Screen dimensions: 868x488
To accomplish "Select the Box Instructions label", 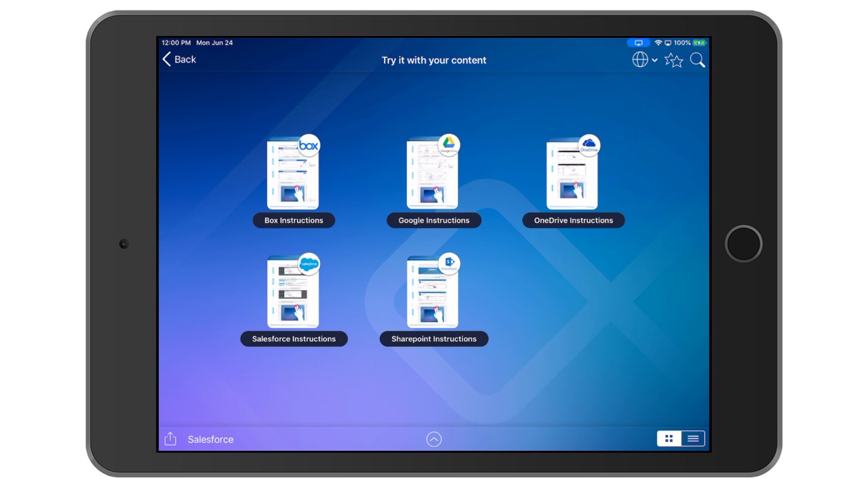I will click(x=294, y=220).
